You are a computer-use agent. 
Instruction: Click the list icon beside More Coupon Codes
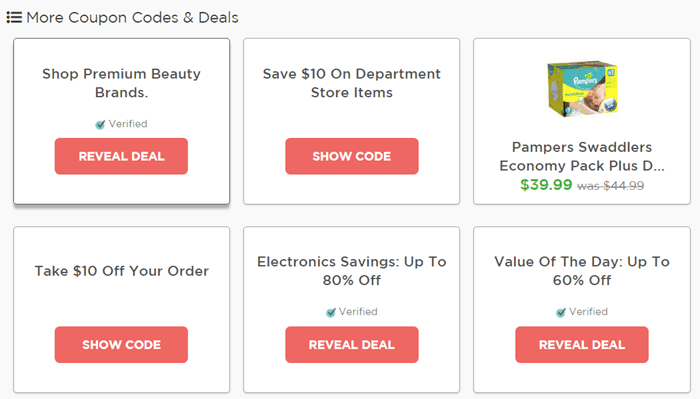[x=14, y=17]
